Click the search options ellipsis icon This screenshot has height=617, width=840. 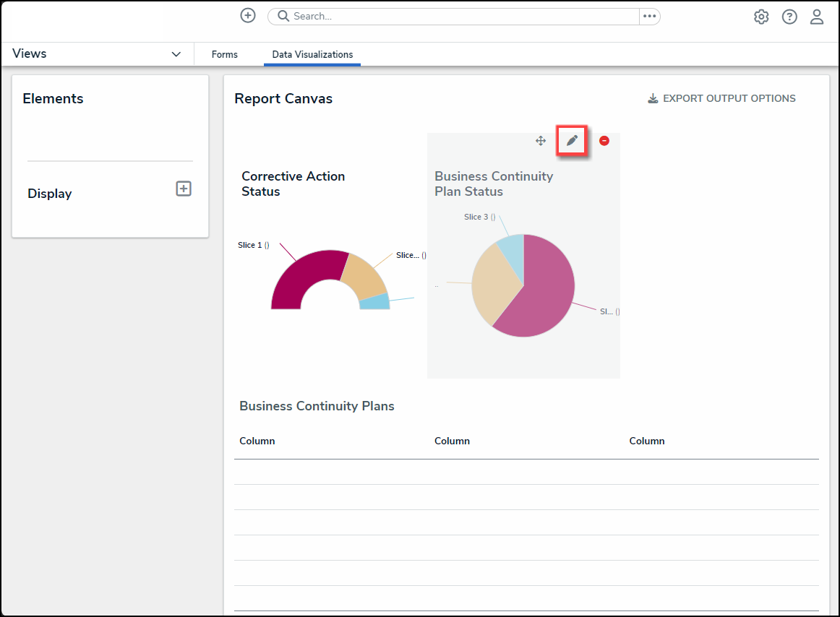coord(649,16)
